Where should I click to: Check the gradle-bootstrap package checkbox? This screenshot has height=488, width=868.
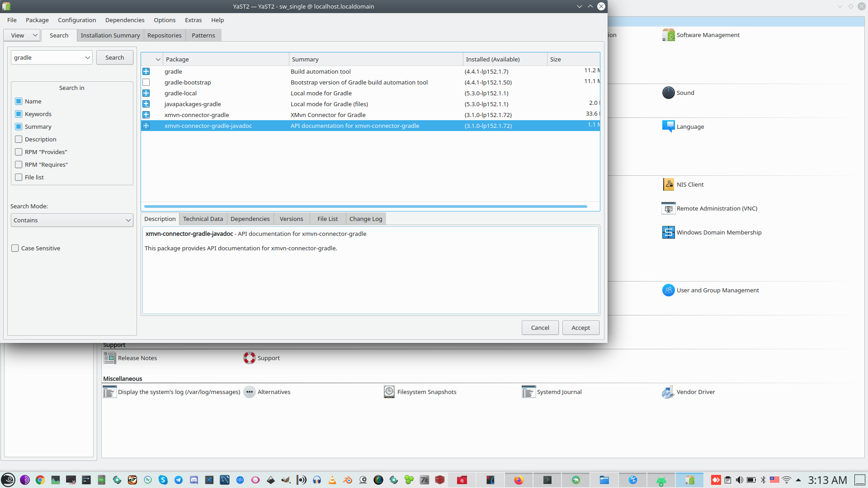coord(146,82)
